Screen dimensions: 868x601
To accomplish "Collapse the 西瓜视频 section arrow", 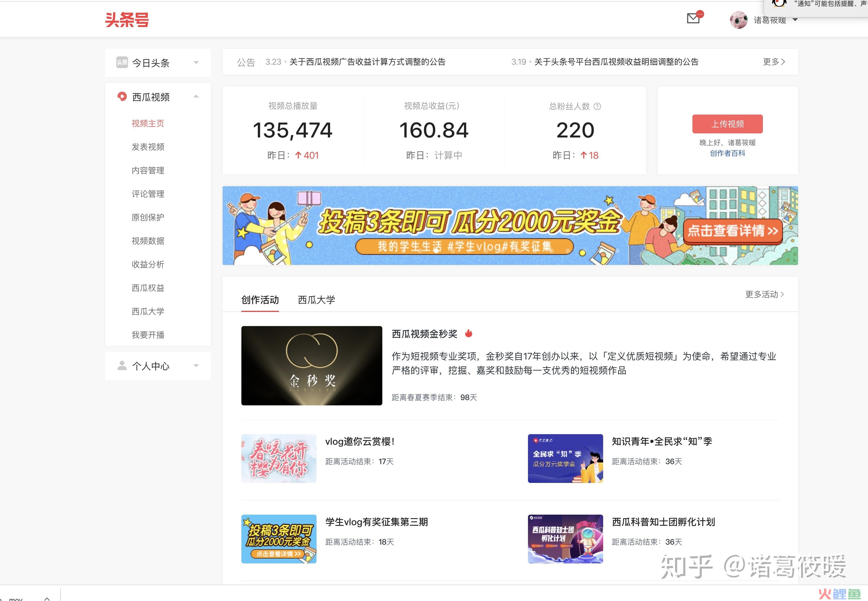I will click(x=196, y=96).
